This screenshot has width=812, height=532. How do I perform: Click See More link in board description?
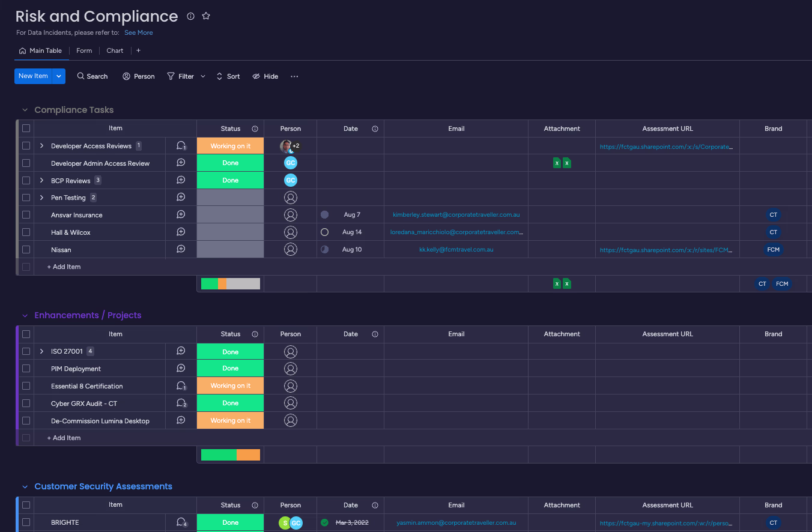(x=139, y=32)
